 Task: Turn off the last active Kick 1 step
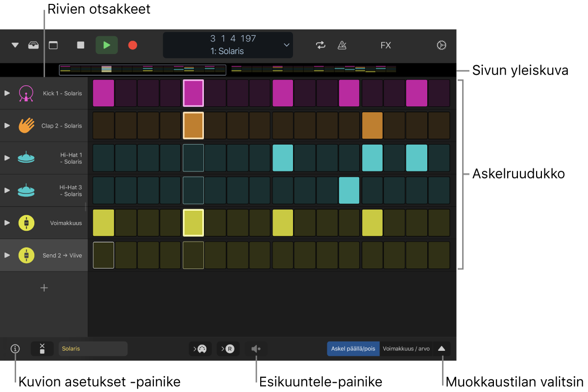coord(416,93)
